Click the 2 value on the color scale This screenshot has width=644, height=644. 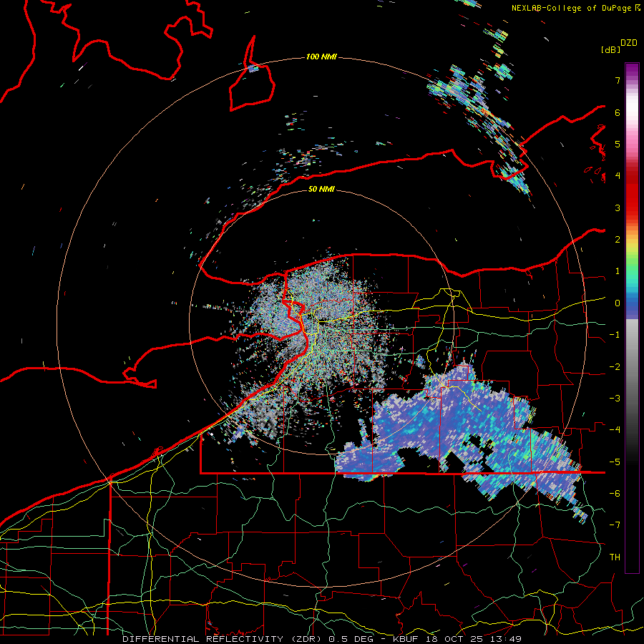click(x=618, y=240)
